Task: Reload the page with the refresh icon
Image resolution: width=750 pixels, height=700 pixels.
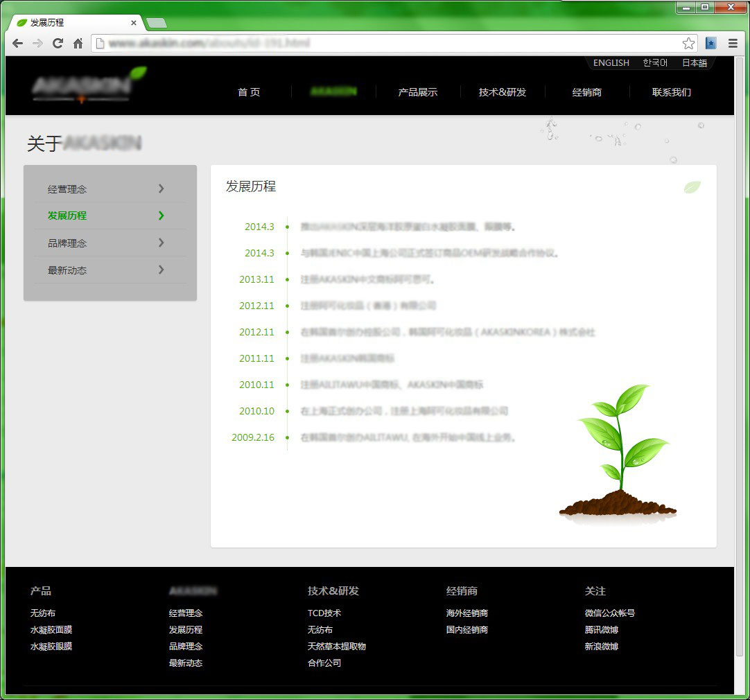Action: pyautogui.click(x=58, y=44)
